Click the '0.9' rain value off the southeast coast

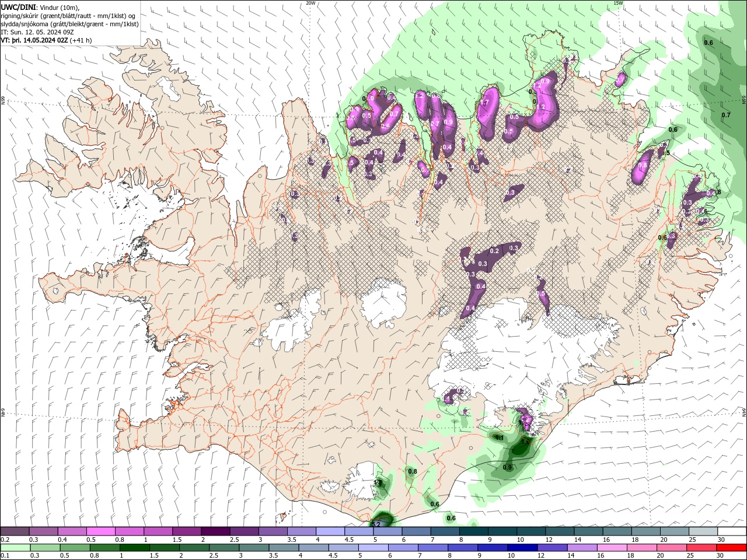point(507,467)
